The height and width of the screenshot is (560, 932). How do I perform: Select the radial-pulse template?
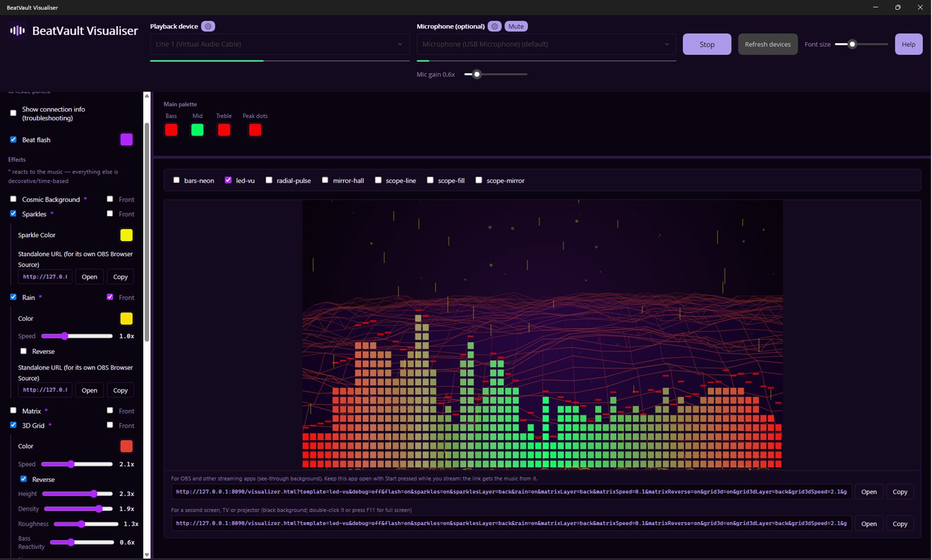coord(269,180)
